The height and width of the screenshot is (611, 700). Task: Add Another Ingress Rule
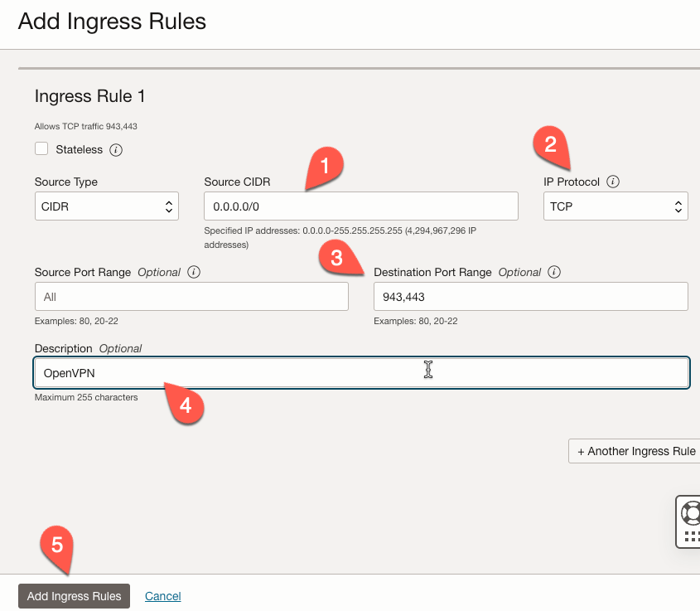tap(635, 451)
